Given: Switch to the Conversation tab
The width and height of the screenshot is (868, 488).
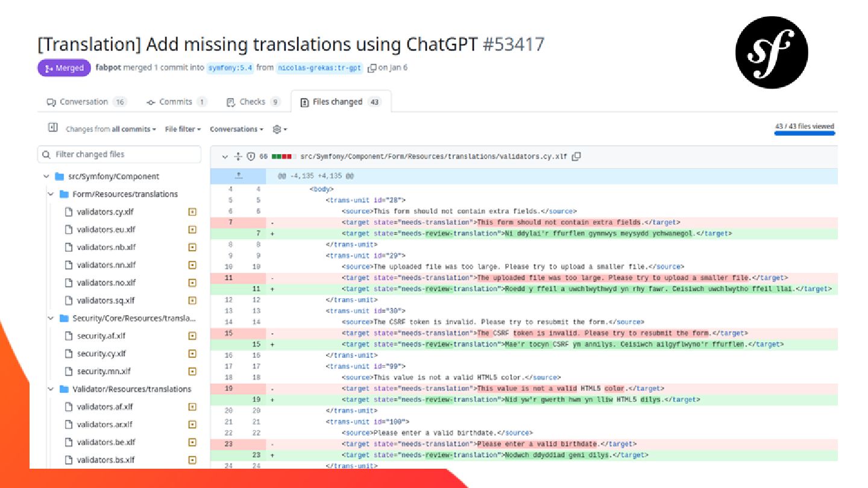Looking at the screenshot, I should coord(86,102).
